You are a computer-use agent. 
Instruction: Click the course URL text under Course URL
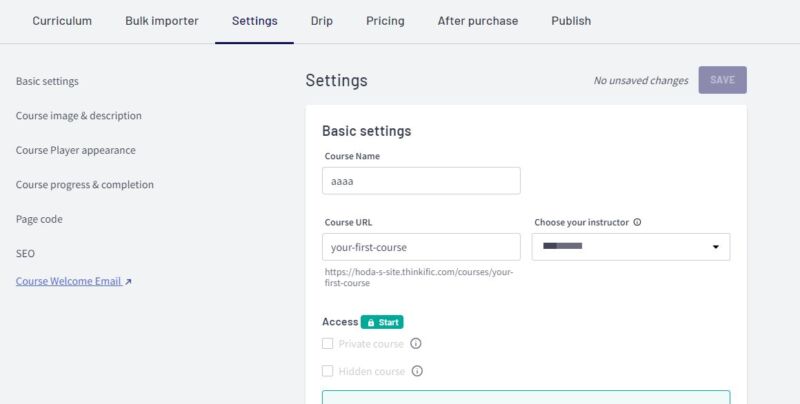click(x=419, y=277)
